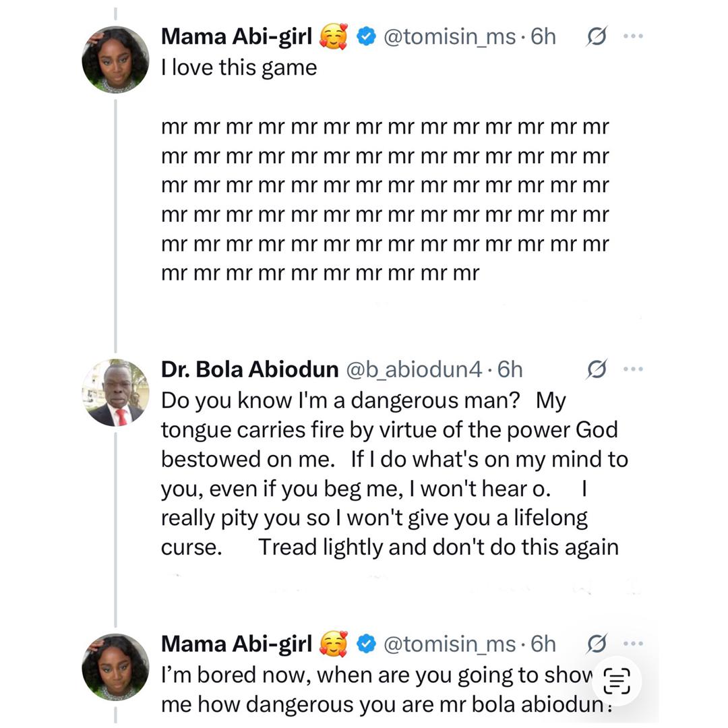
Task: Open the @b_abiodun4 handle link
Action: (414, 369)
